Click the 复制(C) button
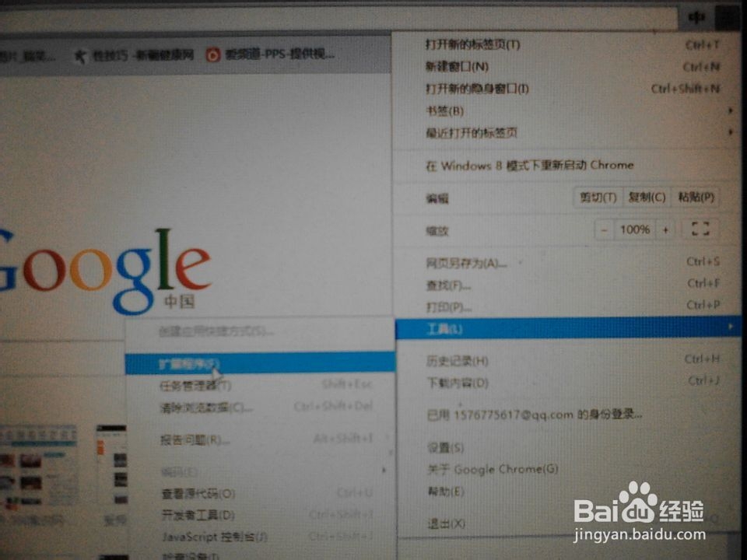The width and height of the screenshot is (747, 560). [647, 197]
